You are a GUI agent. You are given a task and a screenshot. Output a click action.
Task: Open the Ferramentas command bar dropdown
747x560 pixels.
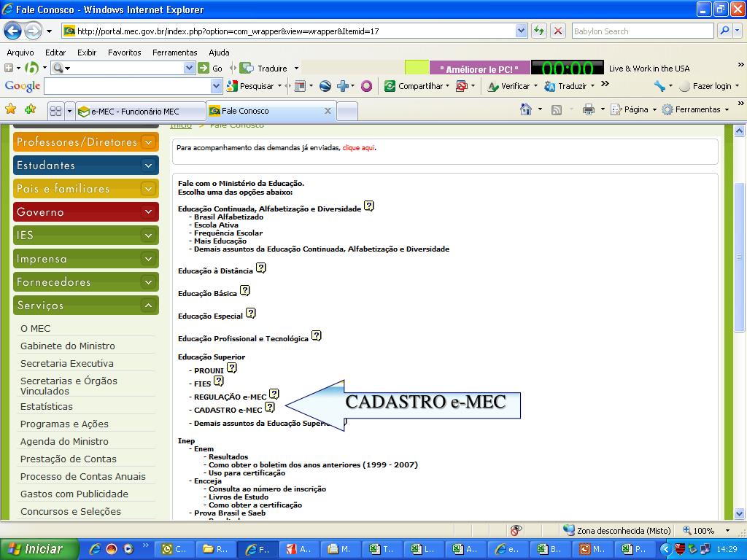(695, 109)
